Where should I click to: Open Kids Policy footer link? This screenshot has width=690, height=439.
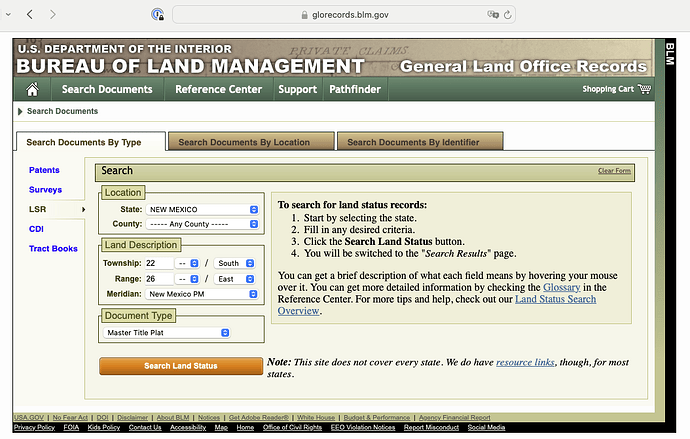pos(104,428)
